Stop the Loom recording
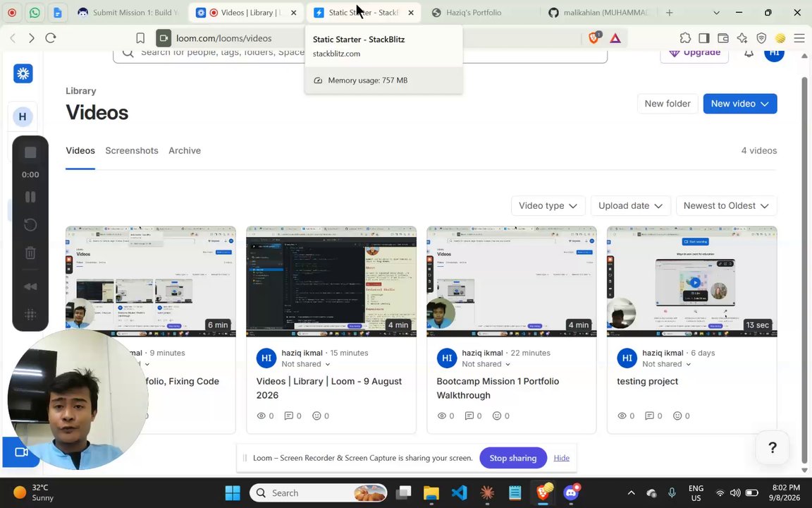 pyautogui.click(x=30, y=152)
